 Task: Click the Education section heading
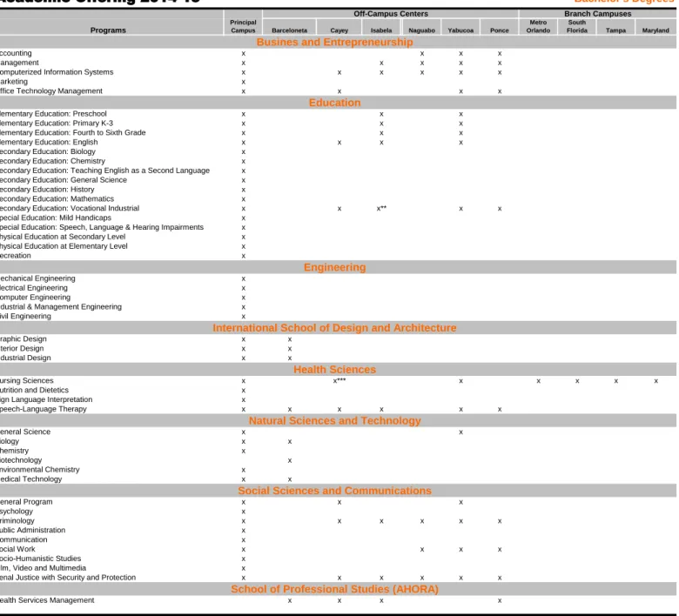pyautogui.click(x=334, y=103)
